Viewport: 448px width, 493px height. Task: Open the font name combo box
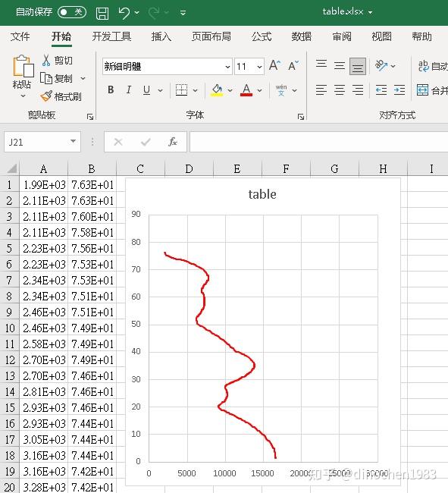[x=167, y=67]
